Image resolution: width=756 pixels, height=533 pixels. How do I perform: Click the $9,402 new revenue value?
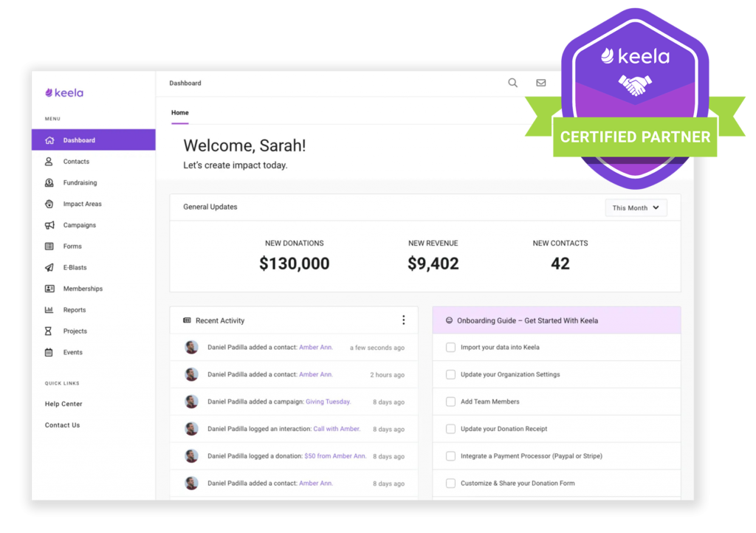[x=433, y=264]
